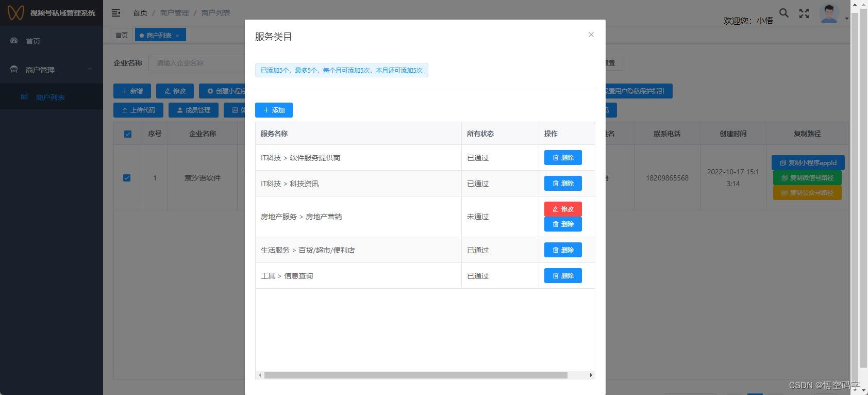Click the 复制小程序appId button

click(x=808, y=162)
